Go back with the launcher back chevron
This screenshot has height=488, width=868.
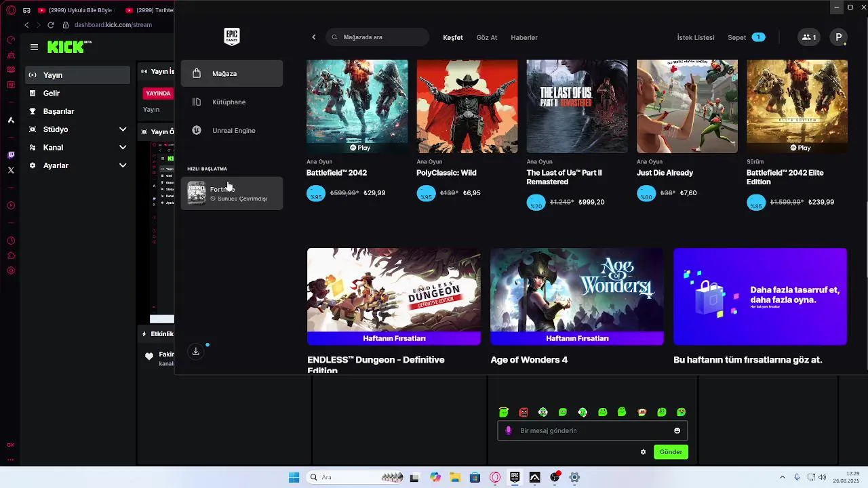tap(313, 37)
